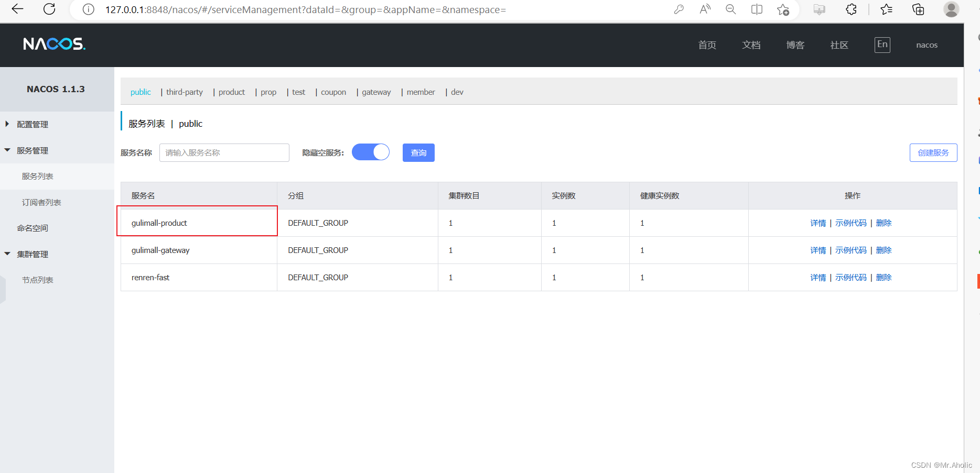Click the gulimall-product service name cell
980x473 pixels.
coord(199,223)
